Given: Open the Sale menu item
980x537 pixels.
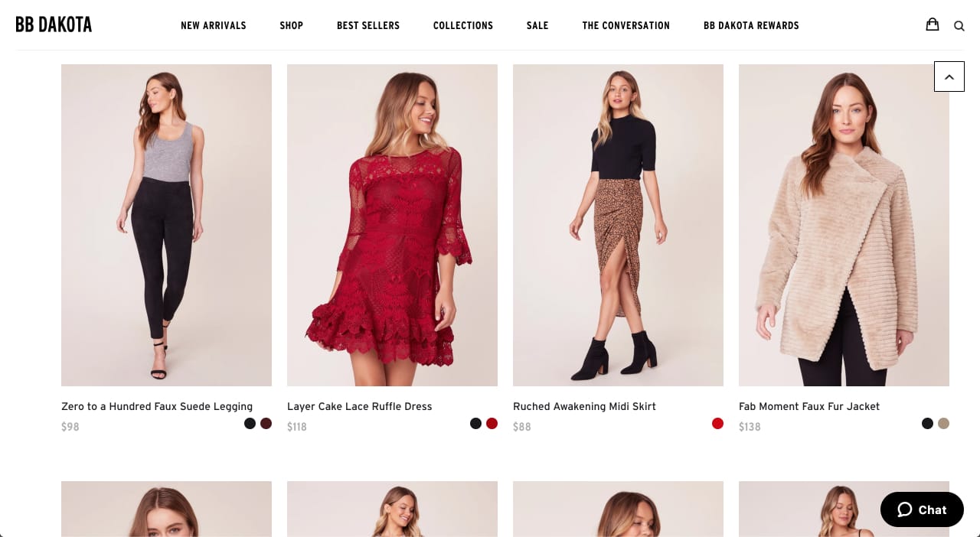Looking at the screenshot, I should click(x=537, y=25).
